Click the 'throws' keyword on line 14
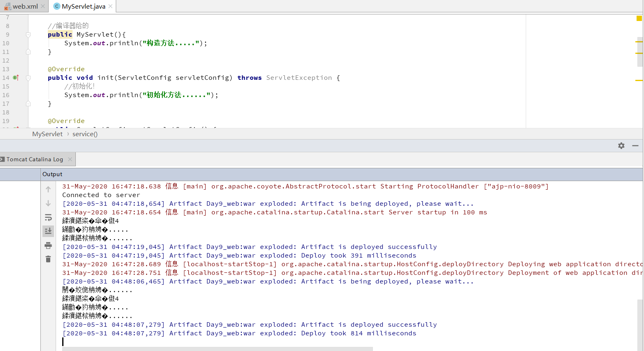 click(x=250, y=78)
